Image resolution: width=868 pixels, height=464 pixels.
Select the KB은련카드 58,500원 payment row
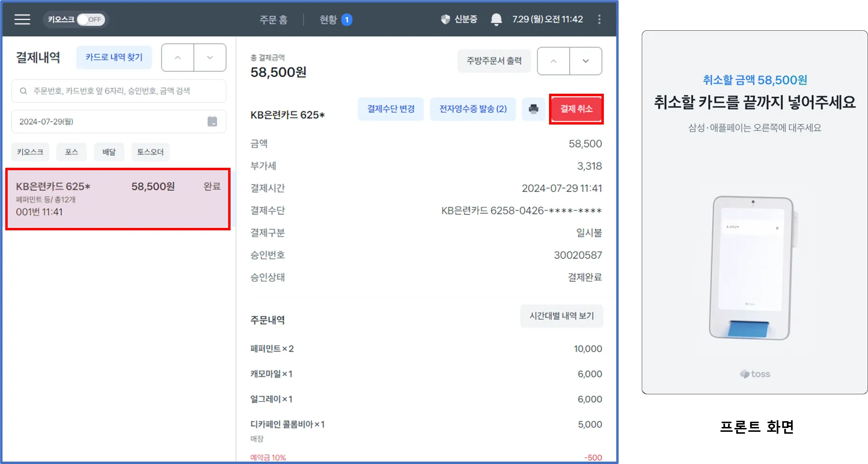pyautogui.click(x=118, y=199)
